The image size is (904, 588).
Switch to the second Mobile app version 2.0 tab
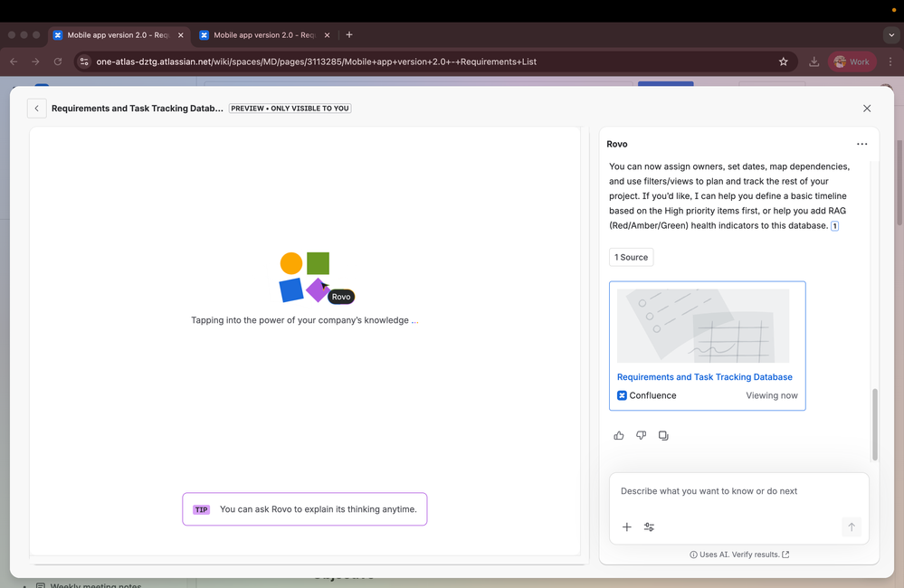pyautogui.click(x=262, y=34)
